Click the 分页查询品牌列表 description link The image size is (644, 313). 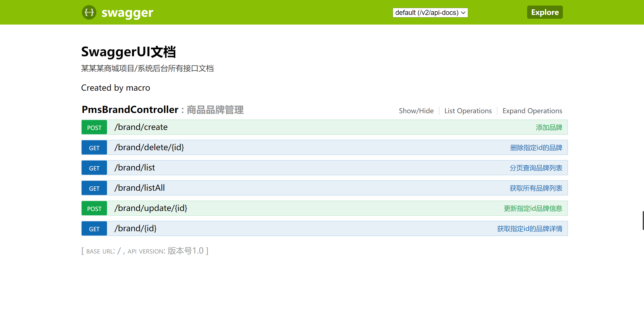[536, 168]
